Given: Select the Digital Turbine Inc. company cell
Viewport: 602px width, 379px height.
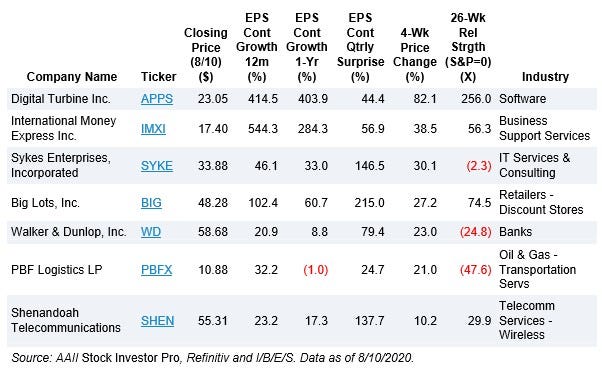Looking at the screenshot, I should coord(61,99).
